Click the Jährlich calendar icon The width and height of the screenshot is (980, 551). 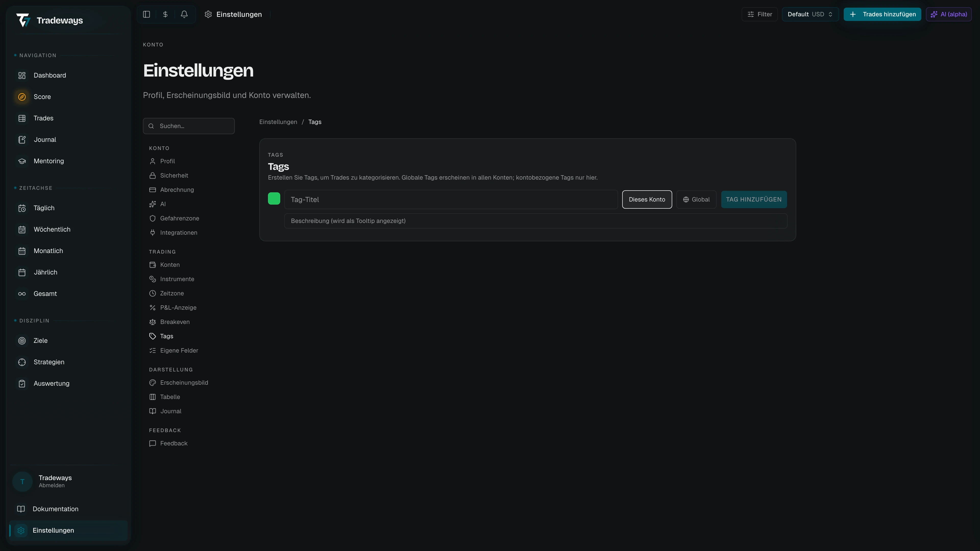pyautogui.click(x=22, y=272)
